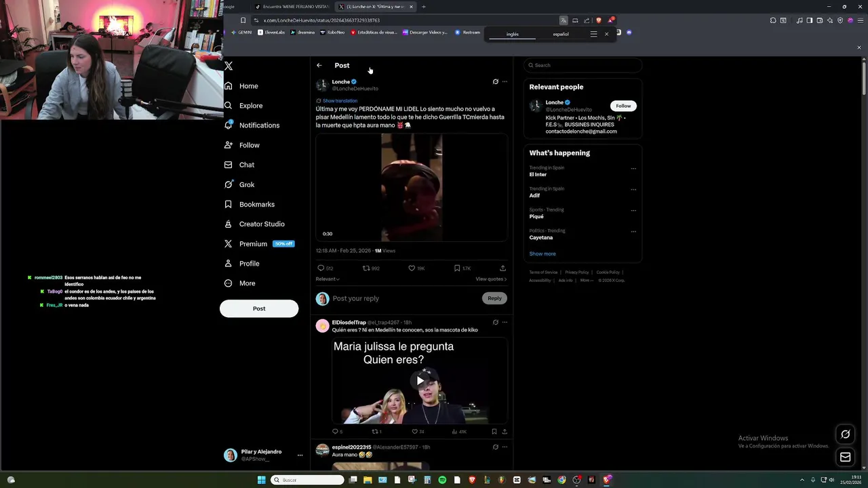Like the post with 19K likes

pos(412,268)
